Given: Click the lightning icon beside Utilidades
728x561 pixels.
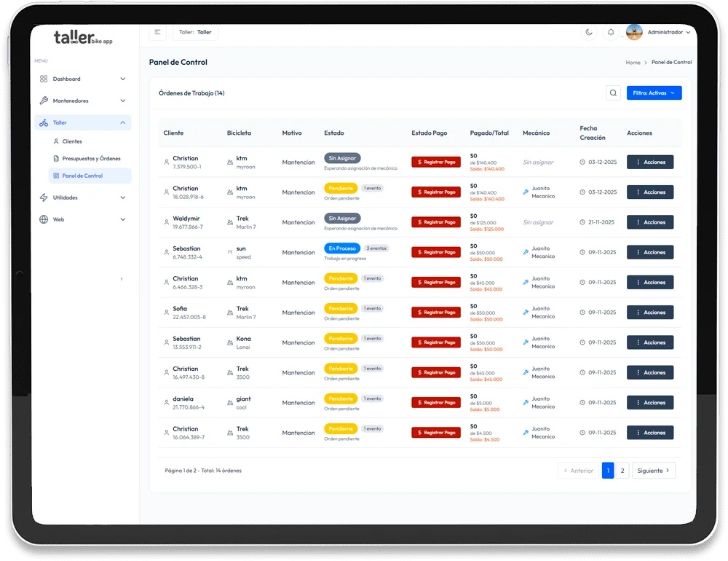Looking at the screenshot, I should pyautogui.click(x=44, y=197).
